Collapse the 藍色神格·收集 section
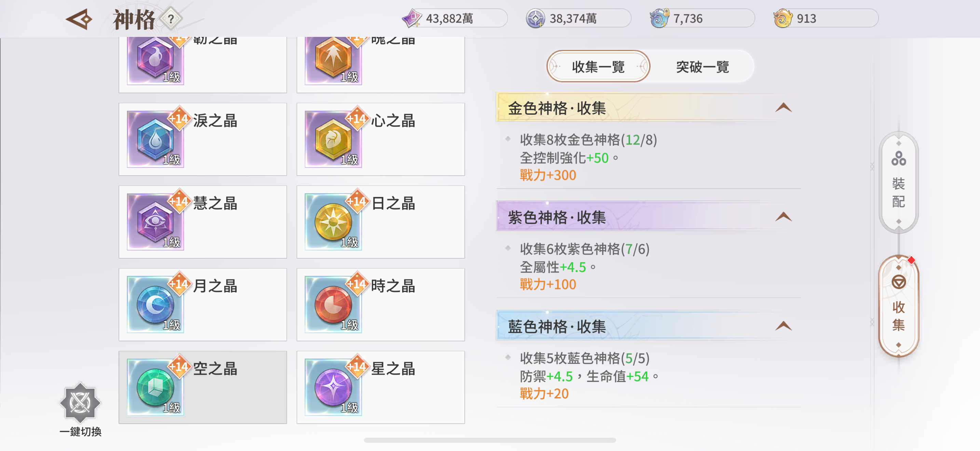 [x=783, y=326]
